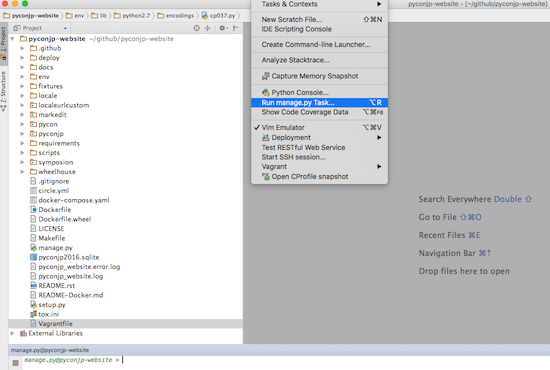Click the collapse all icon in Project panel
Screen dimensions: 550x370
(x=207, y=28)
